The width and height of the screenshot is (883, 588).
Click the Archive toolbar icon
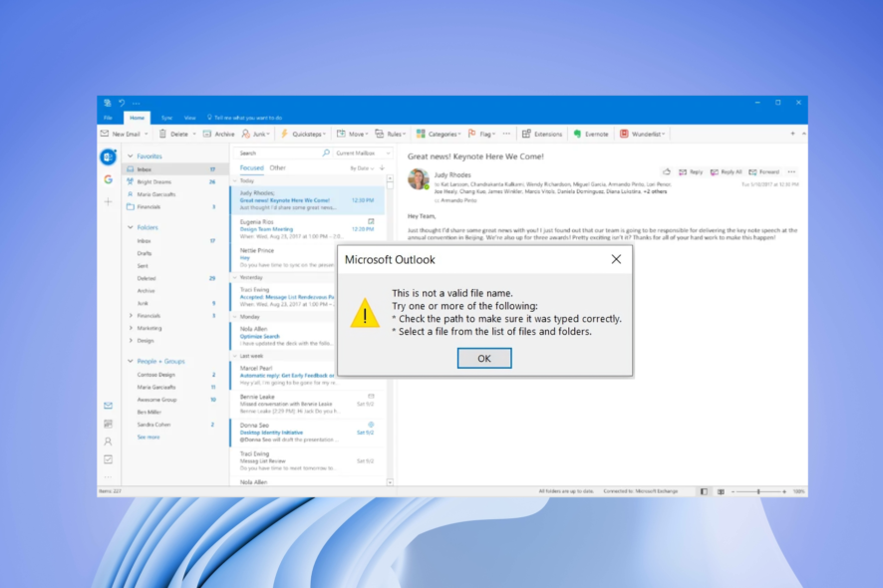[x=207, y=134]
